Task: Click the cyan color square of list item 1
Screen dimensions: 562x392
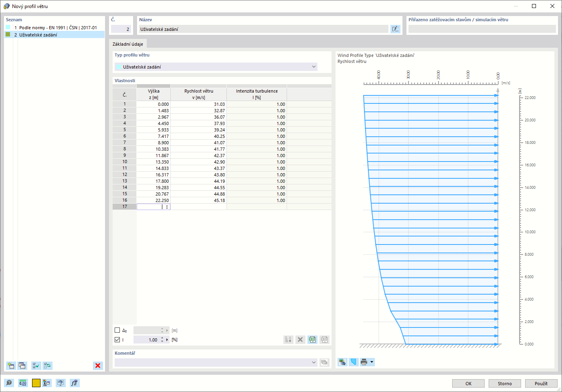Action: click(x=8, y=27)
